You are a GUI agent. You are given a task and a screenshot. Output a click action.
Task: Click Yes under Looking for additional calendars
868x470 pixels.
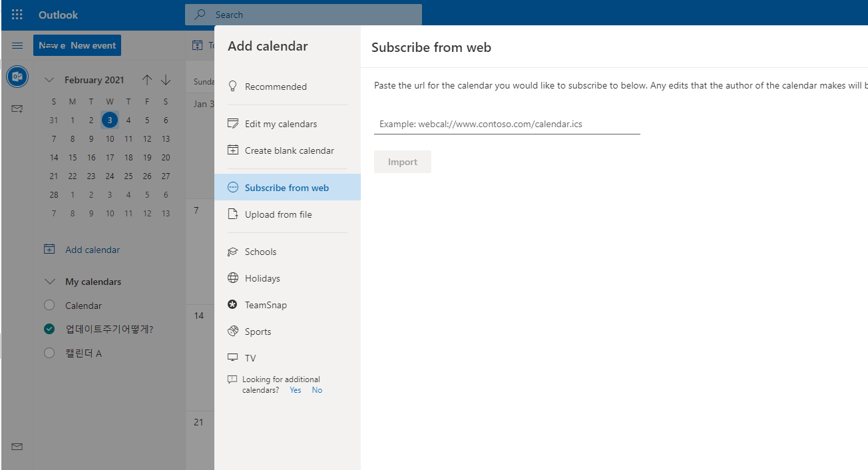(x=295, y=389)
